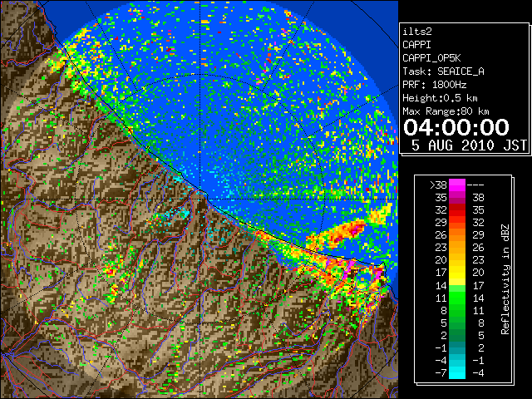The image size is (532, 399).
Task: Click the 'Max Range:80 km' line
Action: 446,111
